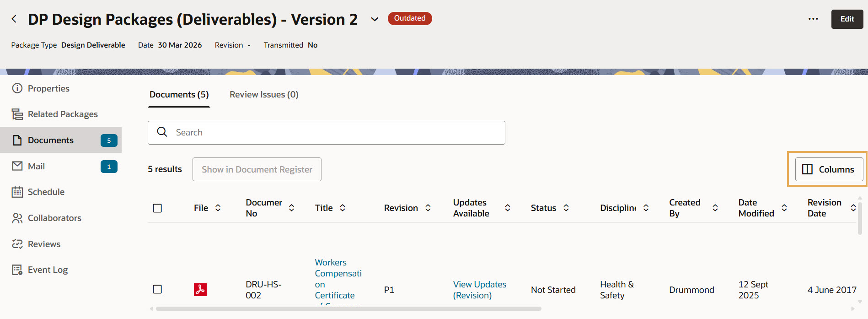Screen dimensions: 868x319
Task: Click the PDF file icon for DRU-HS-002
Action: pyautogui.click(x=200, y=290)
